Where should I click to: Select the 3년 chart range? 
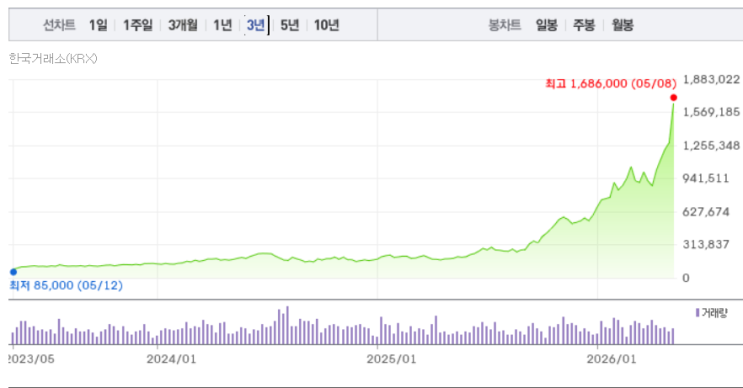pyautogui.click(x=256, y=25)
